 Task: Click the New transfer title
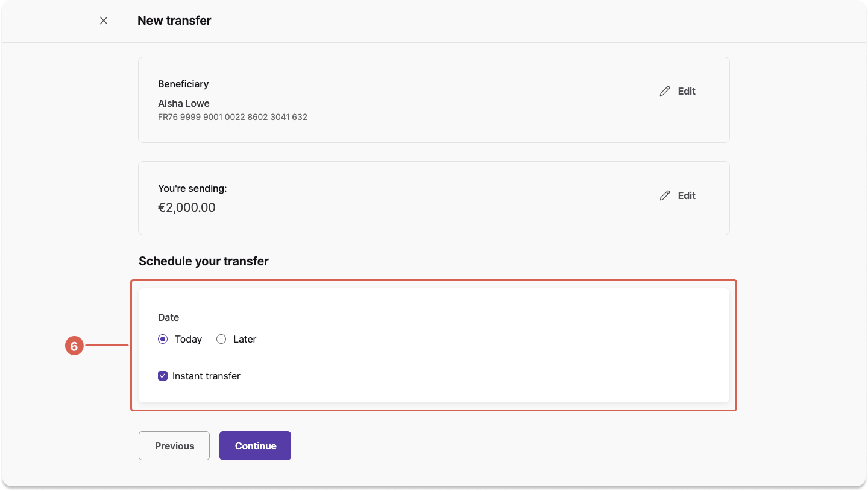tap(174, 21)
